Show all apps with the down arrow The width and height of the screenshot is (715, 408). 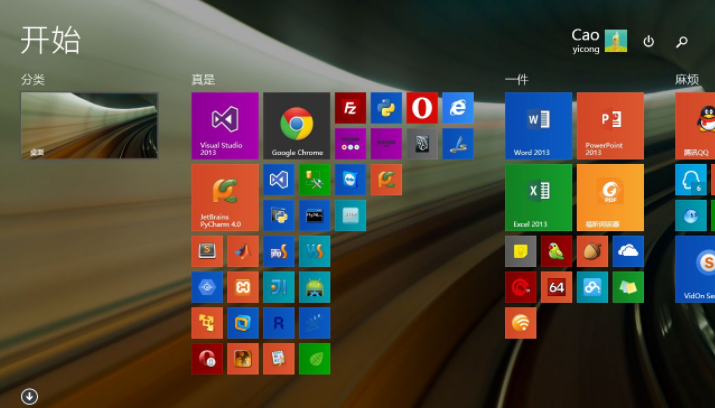(x=30, y=396)
